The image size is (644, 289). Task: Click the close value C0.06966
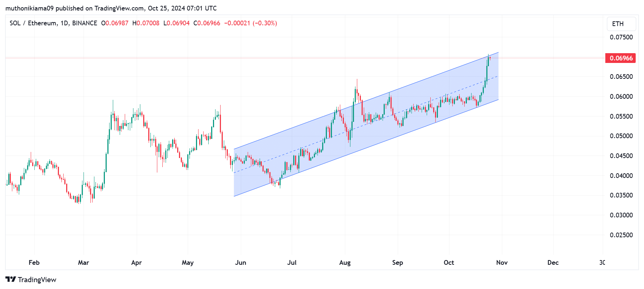click(x=207, y=23)
